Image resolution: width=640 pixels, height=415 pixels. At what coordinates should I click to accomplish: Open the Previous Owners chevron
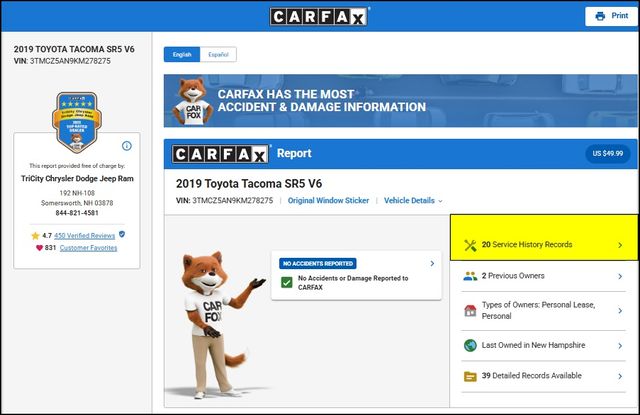(620, 276)
